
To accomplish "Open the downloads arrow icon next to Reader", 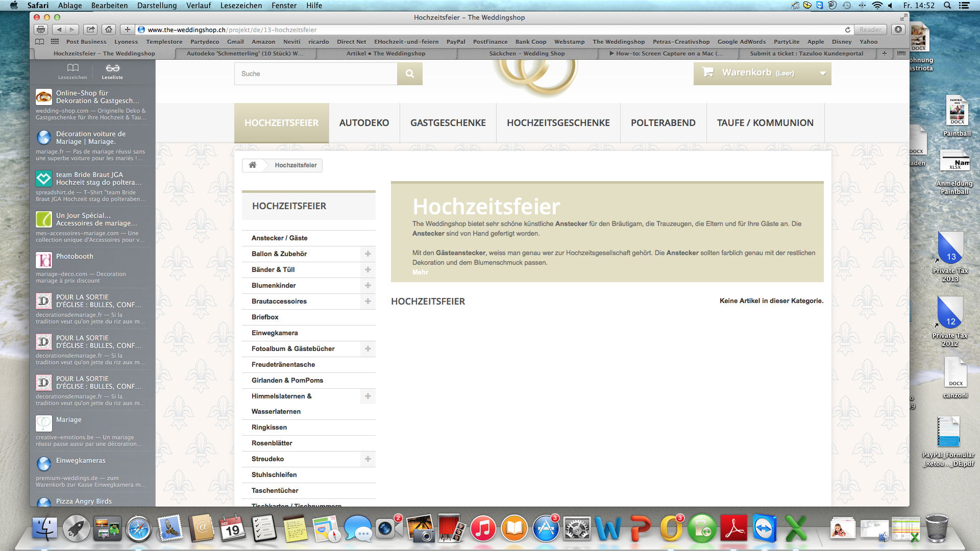I will 898,30.
